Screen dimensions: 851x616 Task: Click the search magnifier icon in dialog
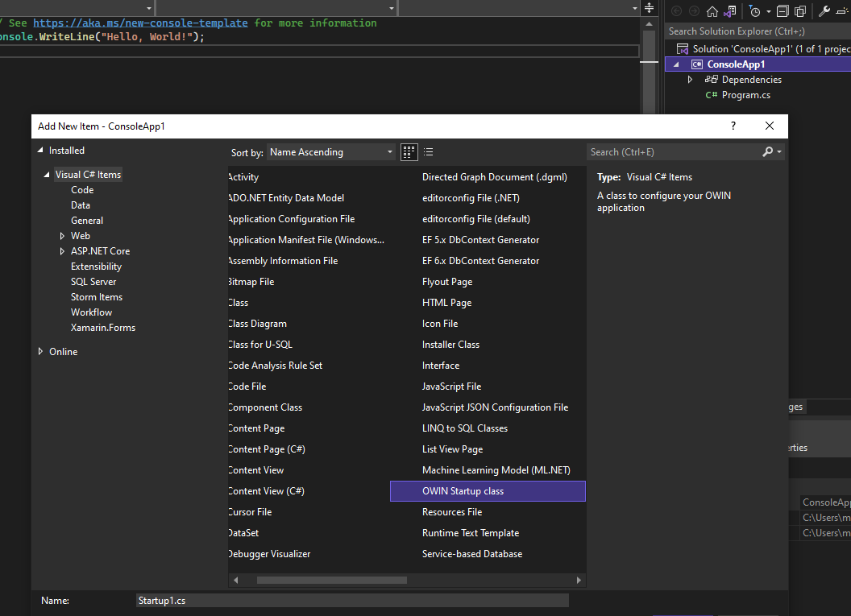[x=767, y=152]
